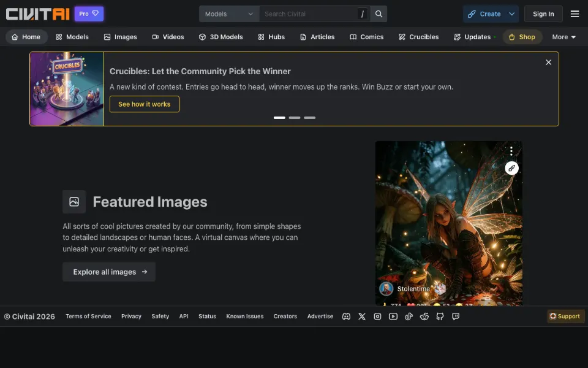
Task: Click the Sign In button
Action: point(543,14)
